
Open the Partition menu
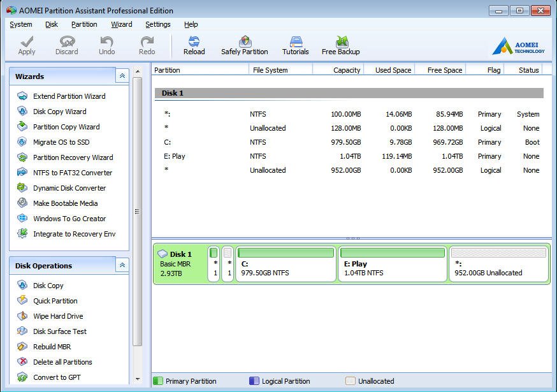pyautogui.click(x=84, y=24)
